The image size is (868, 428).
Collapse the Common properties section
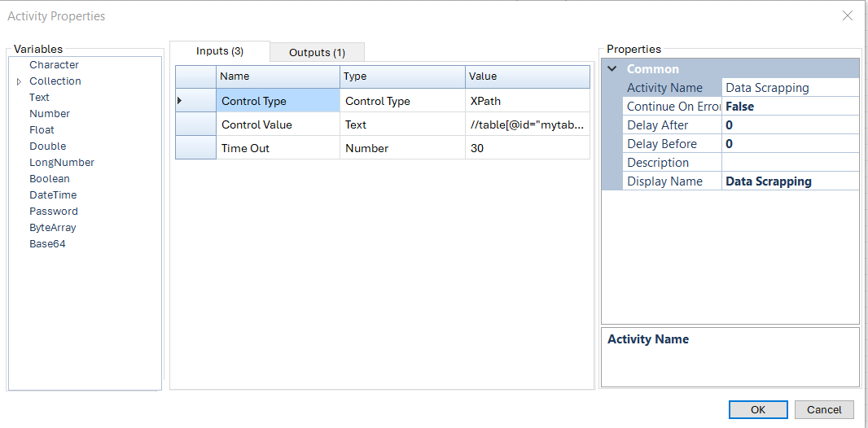click(612, 69)
